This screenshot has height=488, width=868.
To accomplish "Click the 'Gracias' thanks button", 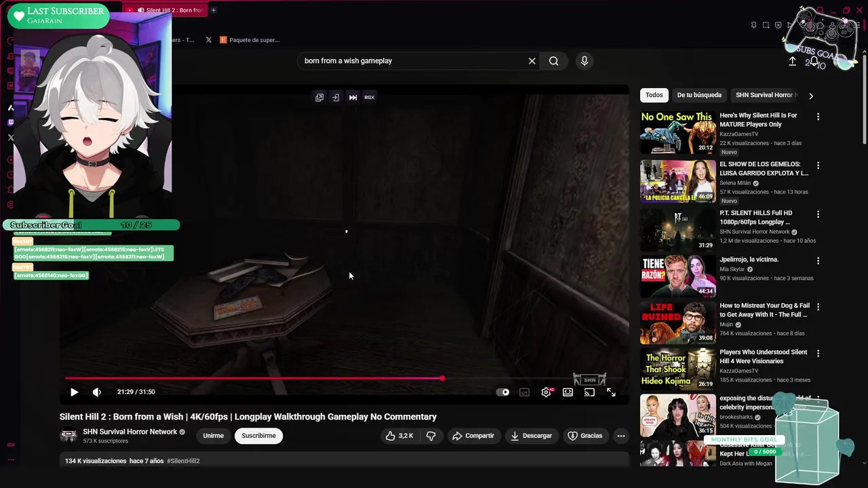I will point(585,436).
